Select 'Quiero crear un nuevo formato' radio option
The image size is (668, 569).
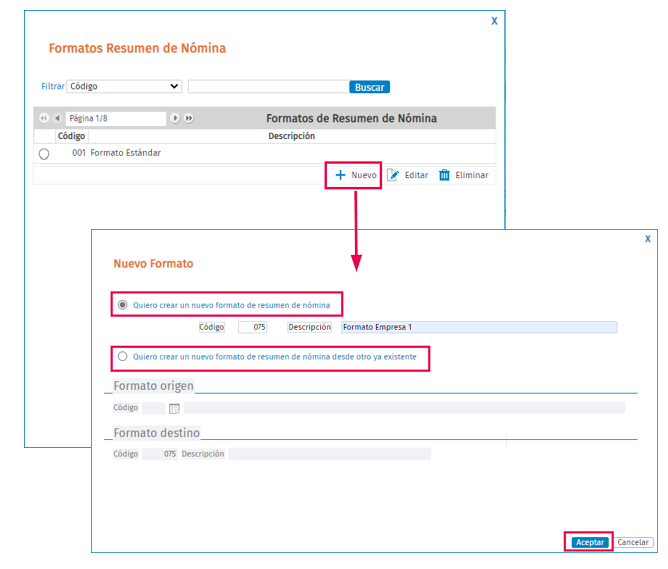pyautogui.click(x=123, y=305)
